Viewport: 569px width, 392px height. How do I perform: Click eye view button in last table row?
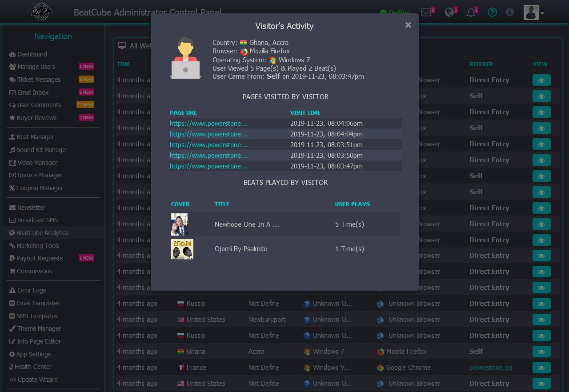click(x=541, y=384)
